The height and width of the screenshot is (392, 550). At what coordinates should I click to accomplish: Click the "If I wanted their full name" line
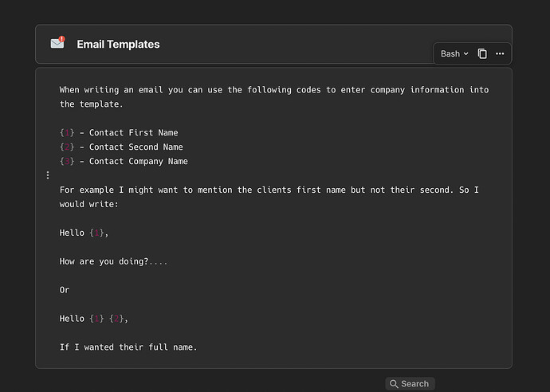pyautogui.click(x=128, y=347)
